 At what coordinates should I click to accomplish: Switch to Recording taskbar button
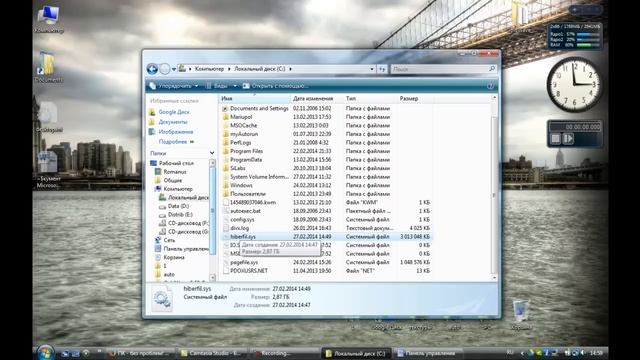283,353
